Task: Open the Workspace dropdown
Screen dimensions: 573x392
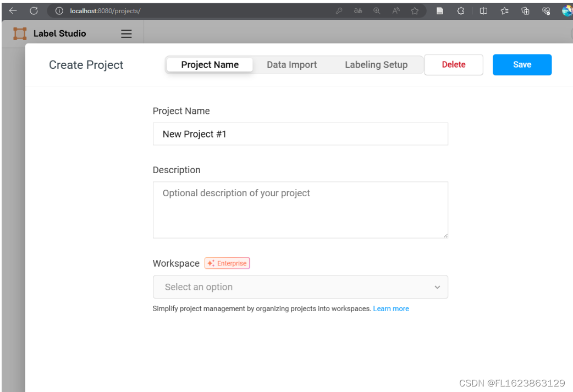Action: click(300, 287)
